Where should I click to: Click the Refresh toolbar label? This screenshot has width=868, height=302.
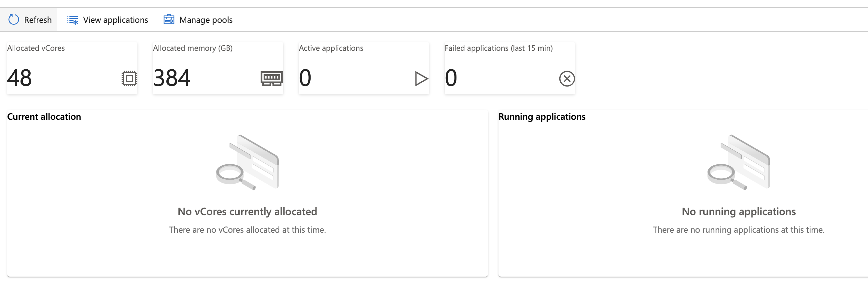coord(38,20)
